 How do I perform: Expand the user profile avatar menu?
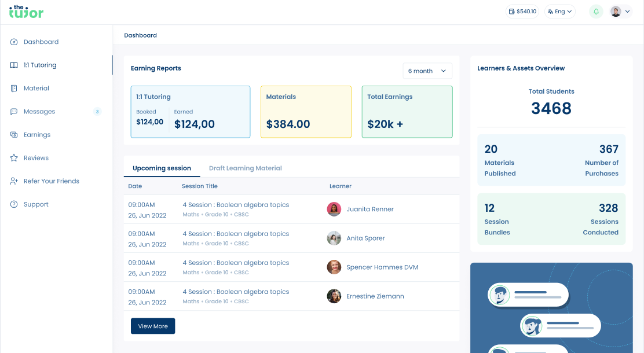pyautogui.click(x=620, y=12)
